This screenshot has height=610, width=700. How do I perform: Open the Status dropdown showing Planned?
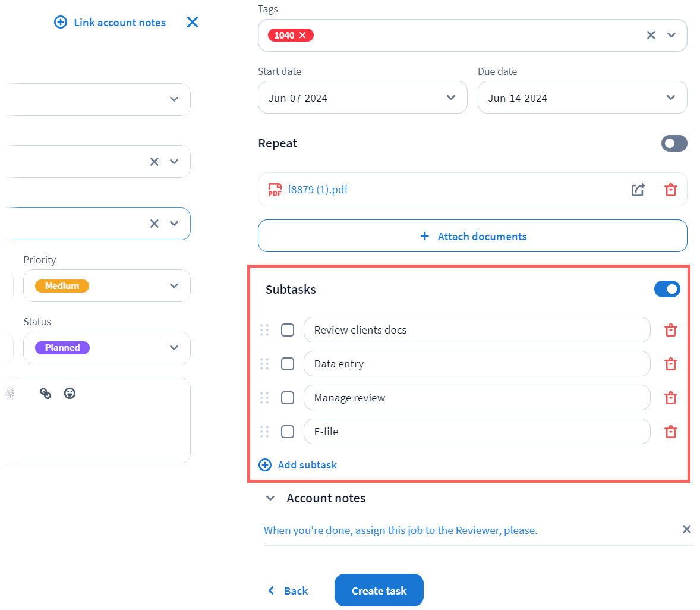tap(107, 348)
